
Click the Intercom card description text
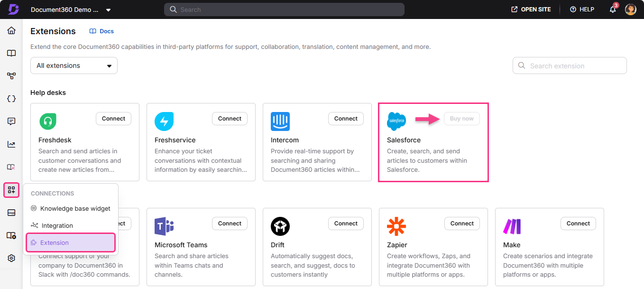[x=315, y=160]
